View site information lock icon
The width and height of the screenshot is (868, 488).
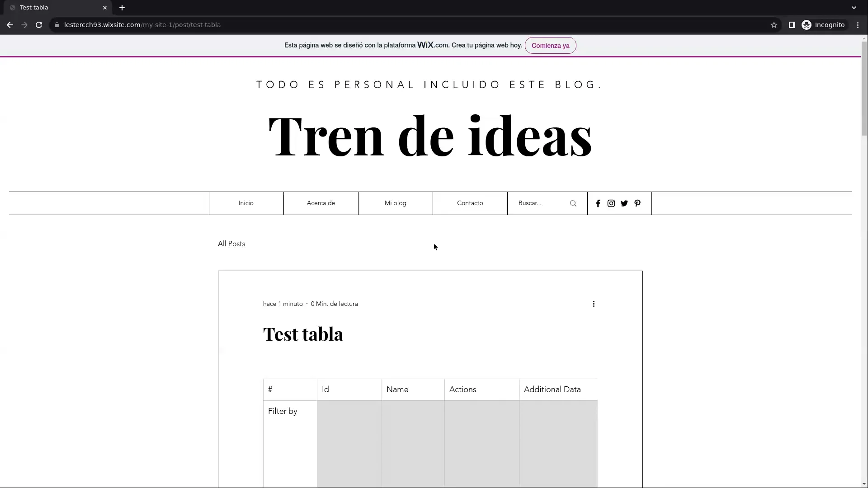pyautogui.click(x=57, y=25)
